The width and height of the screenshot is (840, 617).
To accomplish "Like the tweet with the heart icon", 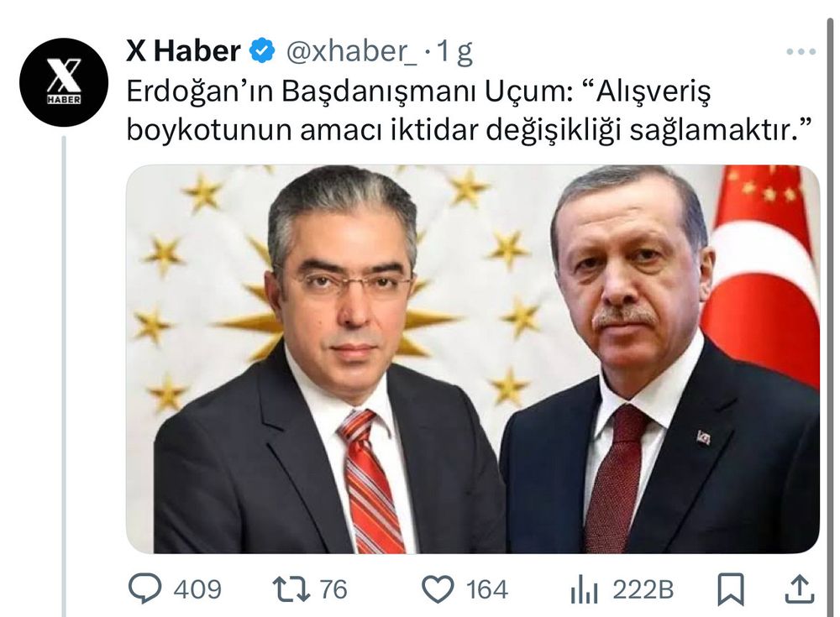I will tap(438, 589).
